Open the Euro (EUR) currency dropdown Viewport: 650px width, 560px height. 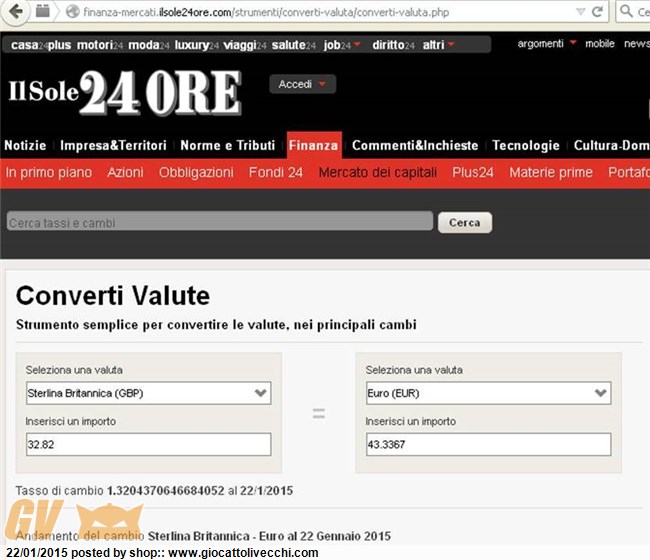tap(488, 393)
